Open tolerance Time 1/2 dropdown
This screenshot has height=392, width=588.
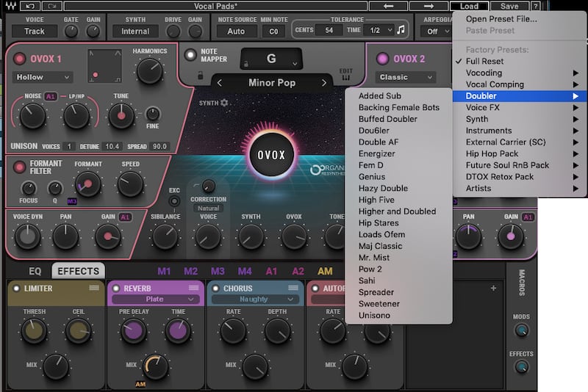pyautogui.click(x=379, y=30)
